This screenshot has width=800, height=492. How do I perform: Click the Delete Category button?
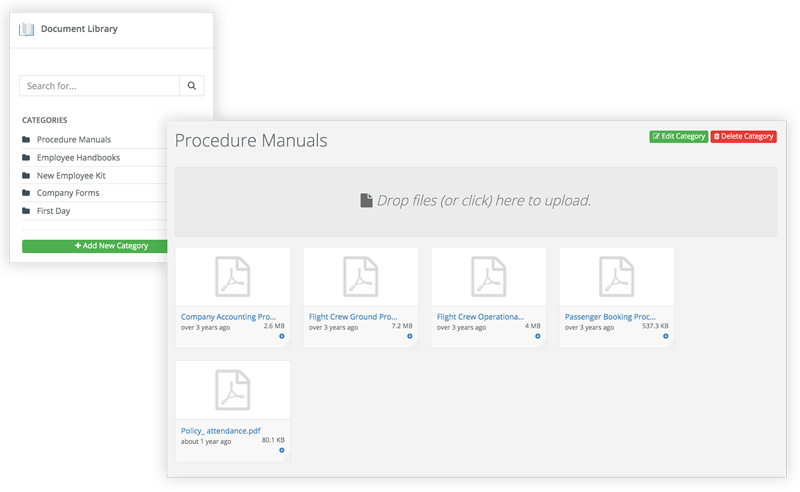pyautogui.click(x=743, y=136)
